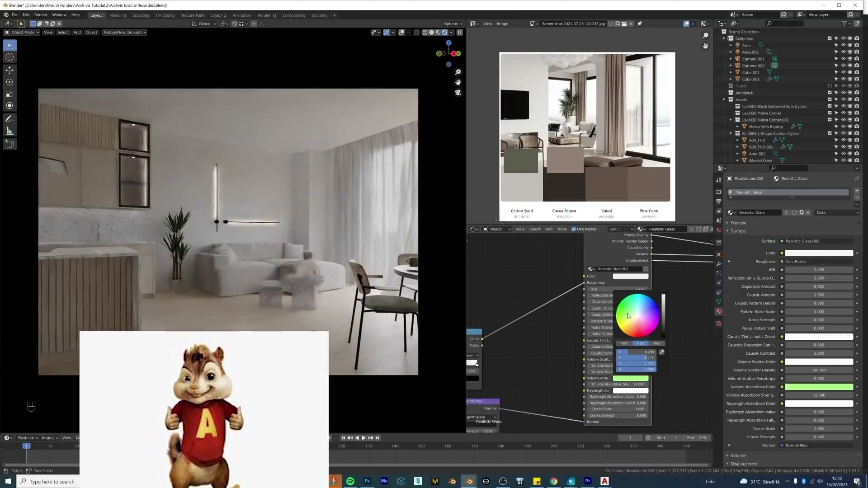Screen dimensions: 868x488
Task: Switch color picker to Hex mode
Action: (x=657, y=343)
